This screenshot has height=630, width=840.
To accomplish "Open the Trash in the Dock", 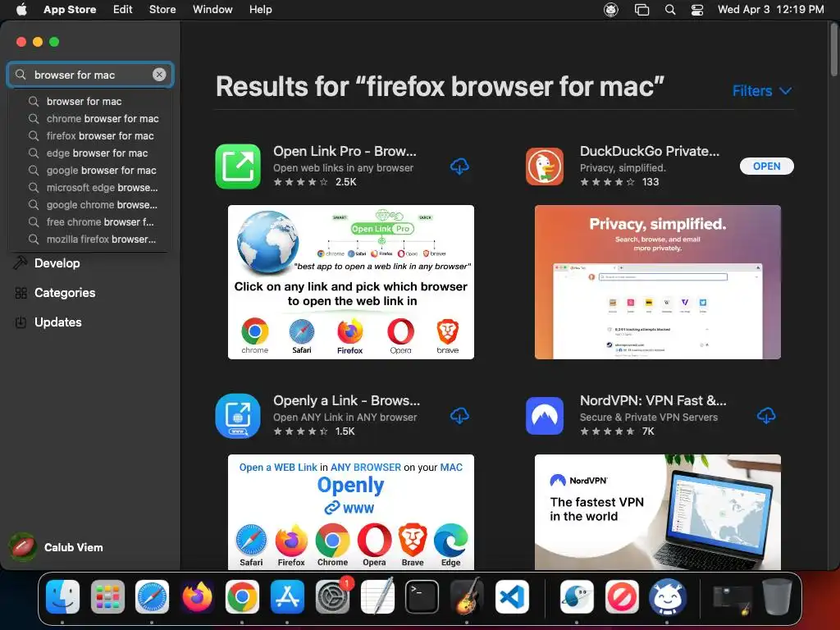I will pos(777,596).
